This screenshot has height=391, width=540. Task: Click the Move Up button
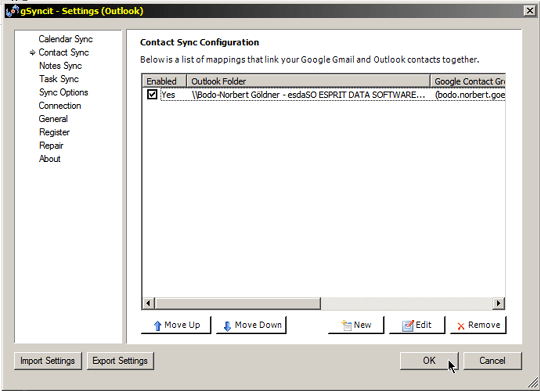point(176,325)
